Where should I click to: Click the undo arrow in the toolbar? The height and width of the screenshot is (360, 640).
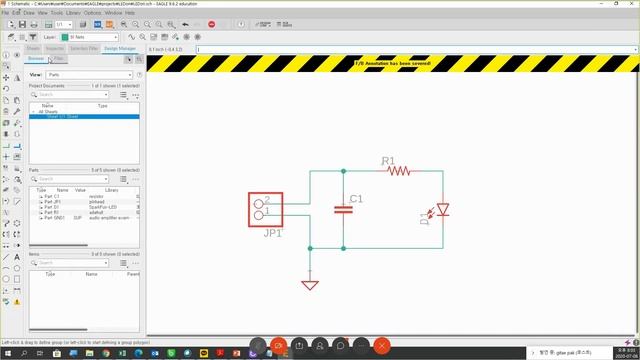(185, 24)
